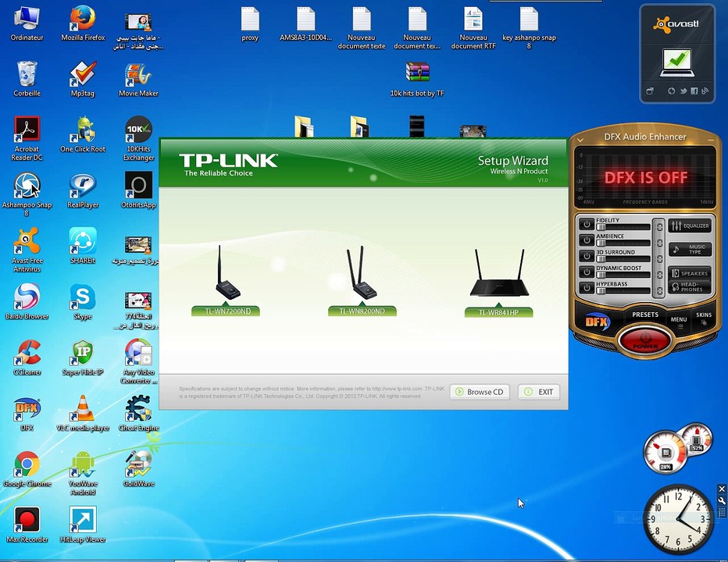Click the Hyperbass slider in DFX

coord(623,291)
